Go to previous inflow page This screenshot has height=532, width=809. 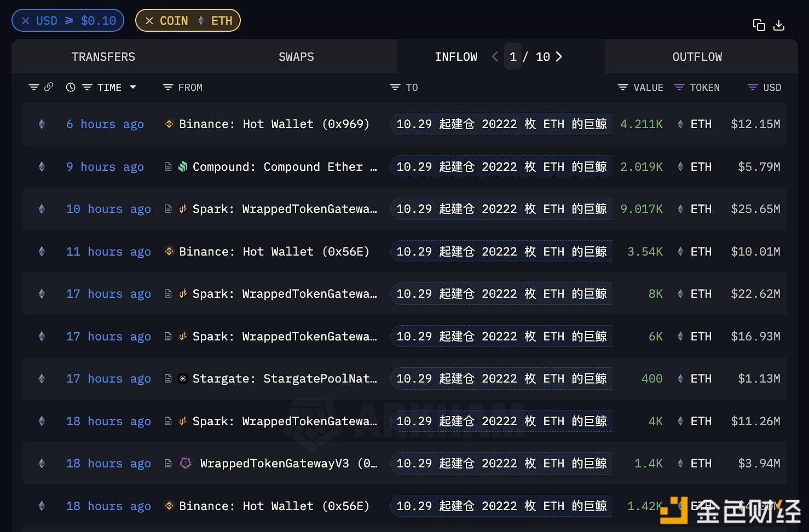point(495,57)
